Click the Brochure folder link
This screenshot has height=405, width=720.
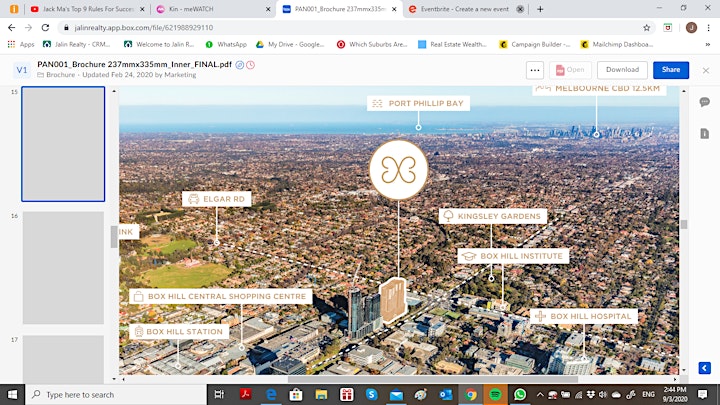click(60, 75)
